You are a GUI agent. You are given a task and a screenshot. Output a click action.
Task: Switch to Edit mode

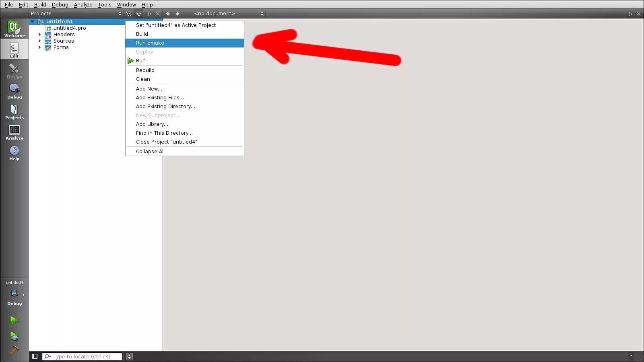pos(14,49)
